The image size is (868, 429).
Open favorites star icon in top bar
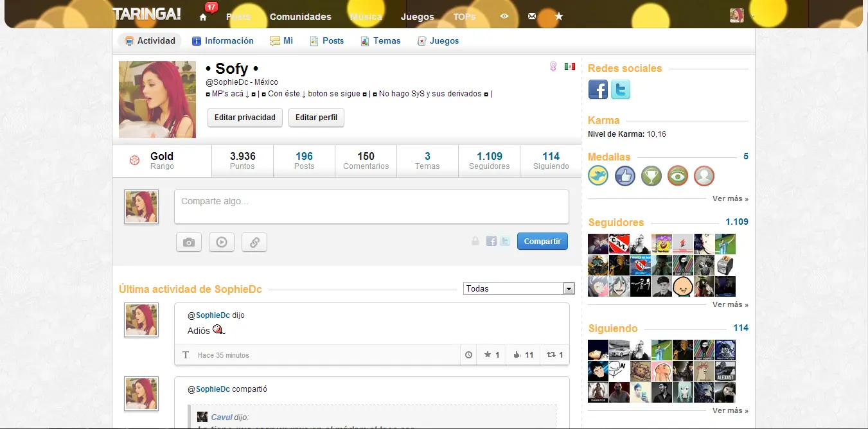[559, 17]
